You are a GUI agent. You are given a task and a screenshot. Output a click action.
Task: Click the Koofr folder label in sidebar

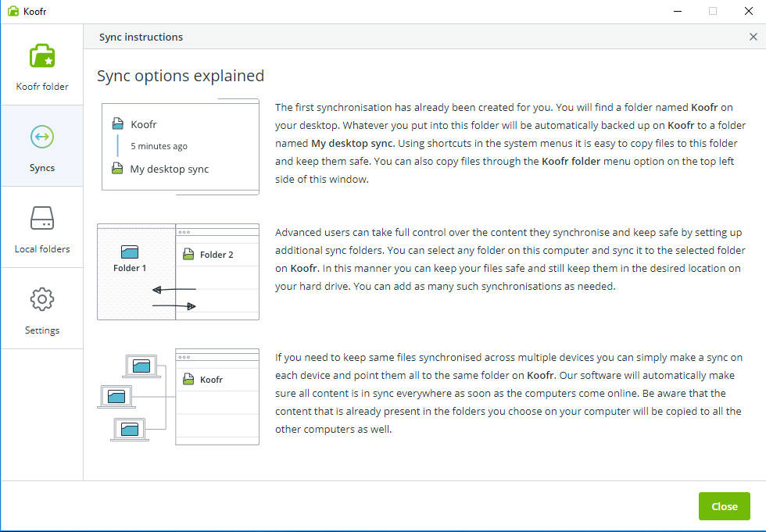pyautogui.click(x=42, y=87)
